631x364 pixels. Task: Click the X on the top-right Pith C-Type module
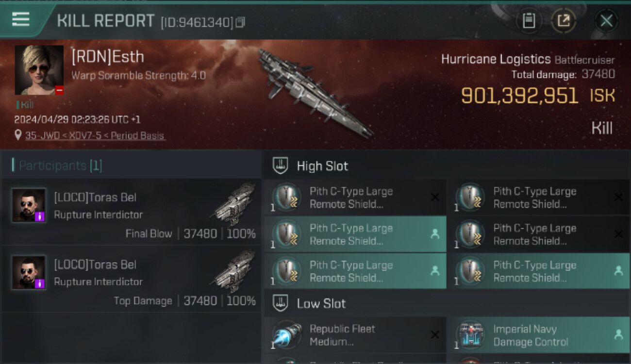click(x=618, y=197)
